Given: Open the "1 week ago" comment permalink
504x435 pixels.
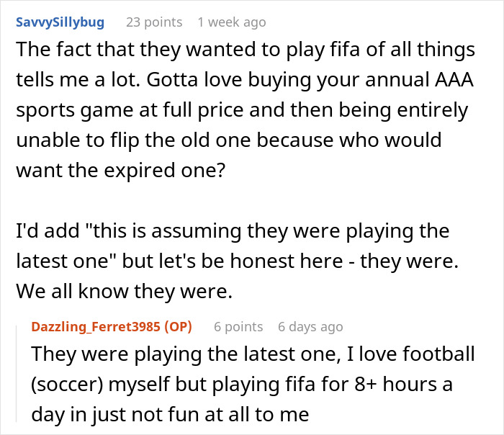Looking at the screenshot, I should tap(231, 22).
